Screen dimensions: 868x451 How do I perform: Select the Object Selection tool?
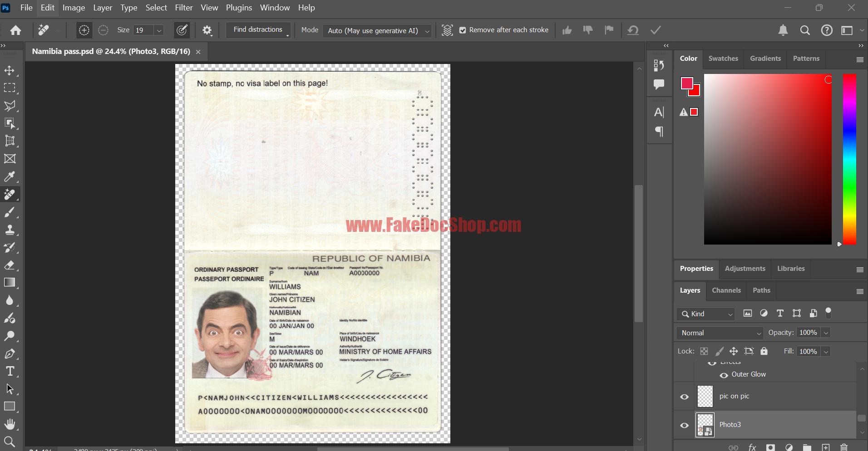click(10, 123)
